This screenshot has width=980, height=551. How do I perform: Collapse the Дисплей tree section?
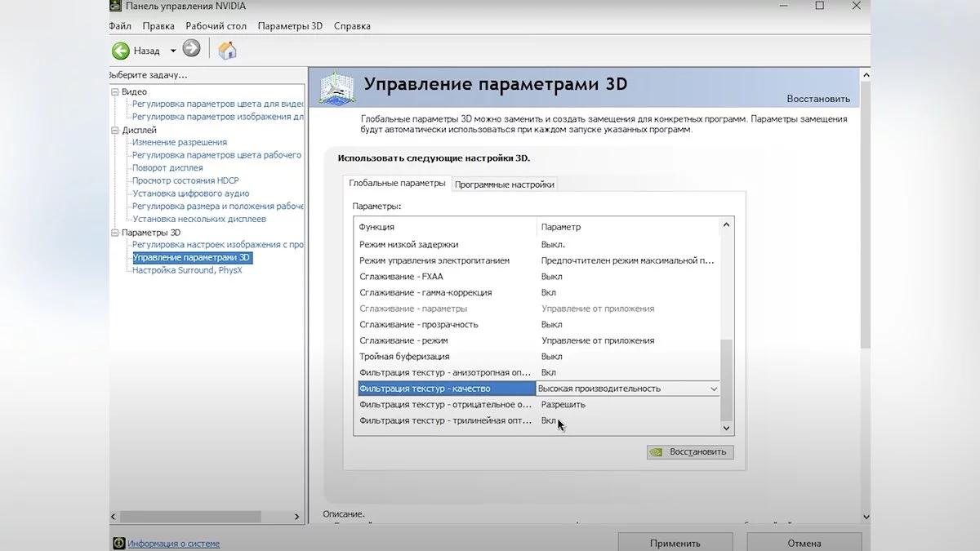[x=115, y=131]
